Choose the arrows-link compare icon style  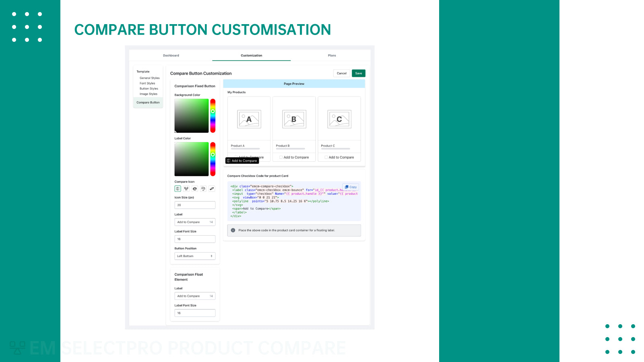point(212,189)
